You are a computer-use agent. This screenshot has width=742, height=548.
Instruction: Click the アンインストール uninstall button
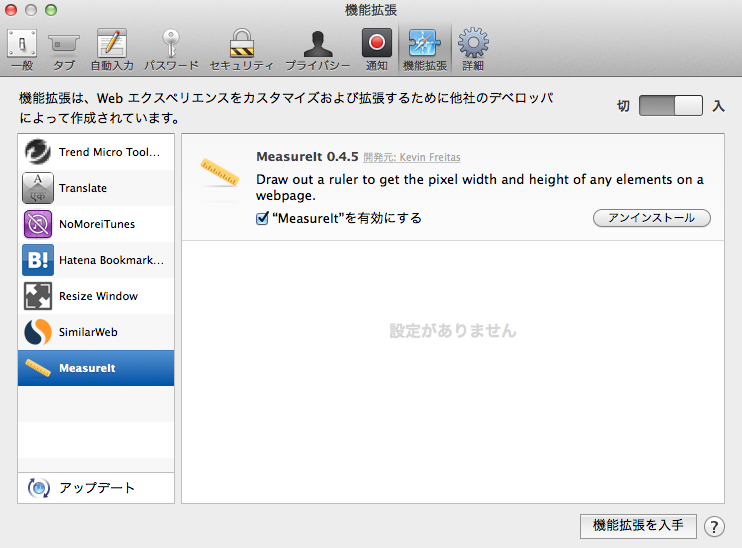[652, 218]
